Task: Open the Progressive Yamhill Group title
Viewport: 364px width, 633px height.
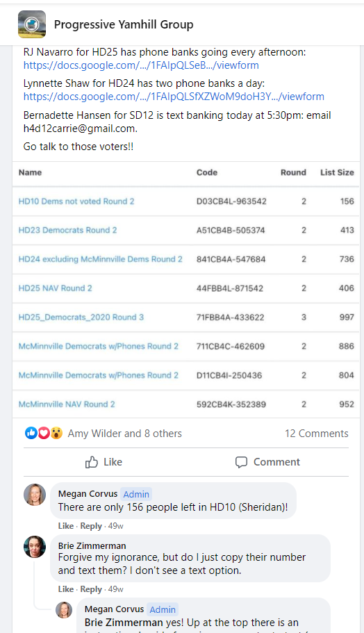Action: click(x=124, y=24)
